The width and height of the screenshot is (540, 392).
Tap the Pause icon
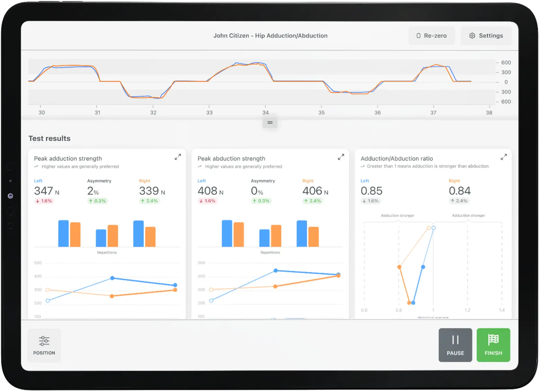455,340
